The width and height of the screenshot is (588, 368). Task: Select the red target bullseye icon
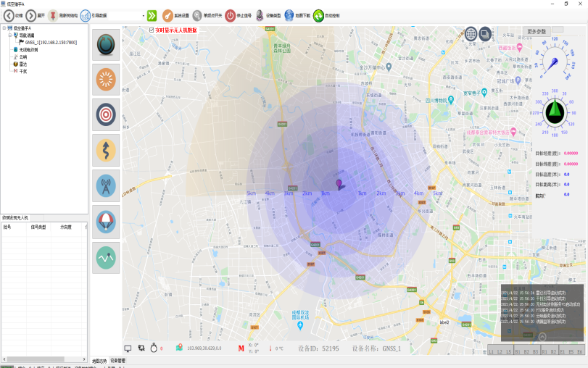[106, 115]
